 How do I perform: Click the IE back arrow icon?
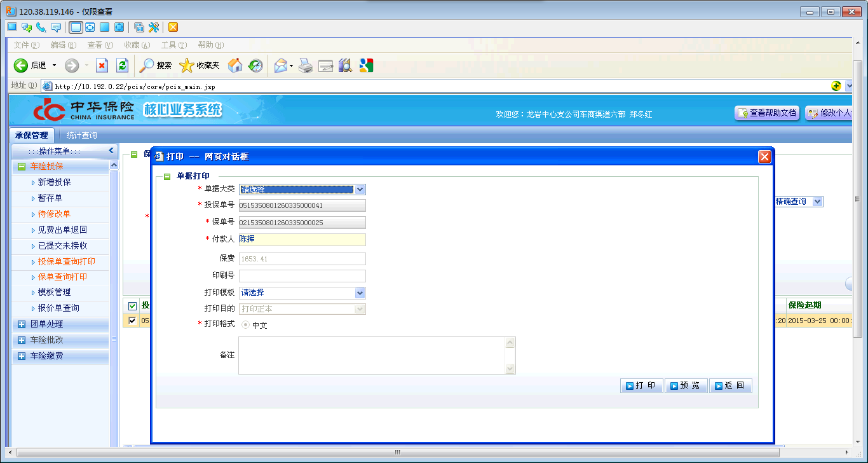tap(21, 66)
